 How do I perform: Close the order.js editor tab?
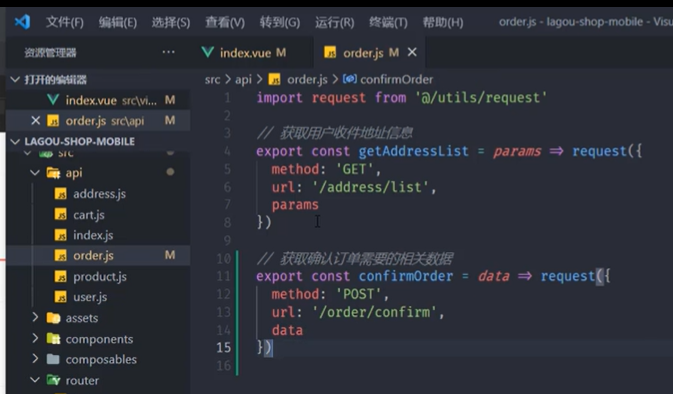(412, 52)
